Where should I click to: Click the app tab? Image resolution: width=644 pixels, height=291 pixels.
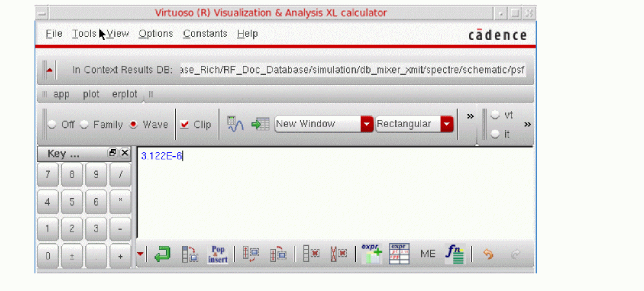pyautogui.click(x=61, y=94)
